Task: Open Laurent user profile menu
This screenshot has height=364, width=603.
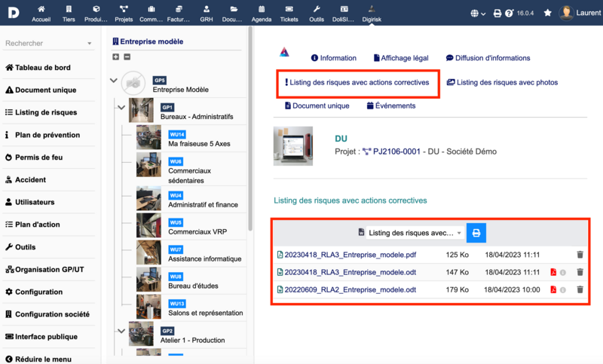Action: (580, 13)
